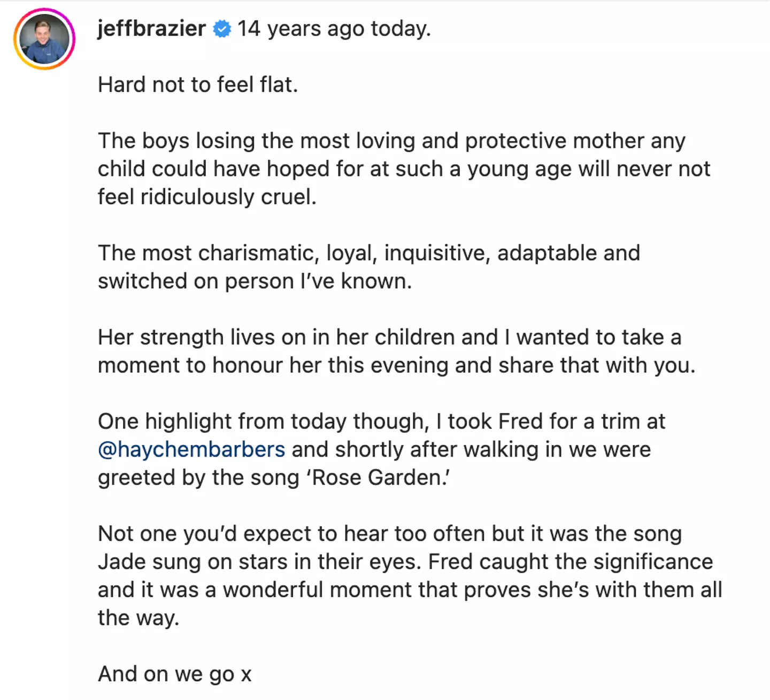Screen dimensions: 770x700
Task: Click the 'Fred caught the significance' text
Action: click(x=571, y=561)
